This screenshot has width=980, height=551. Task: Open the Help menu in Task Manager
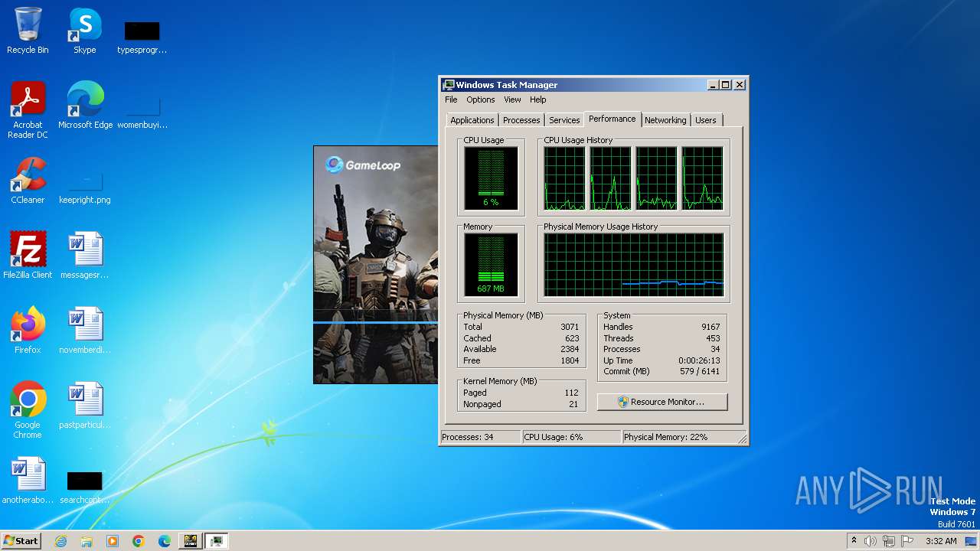(x=538, y=99)
